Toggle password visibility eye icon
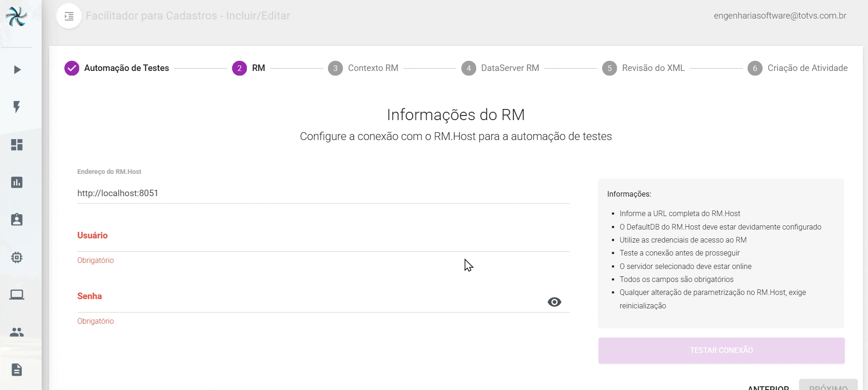The image size is (868, 390). pyautogui.click(x=554, y=302)
